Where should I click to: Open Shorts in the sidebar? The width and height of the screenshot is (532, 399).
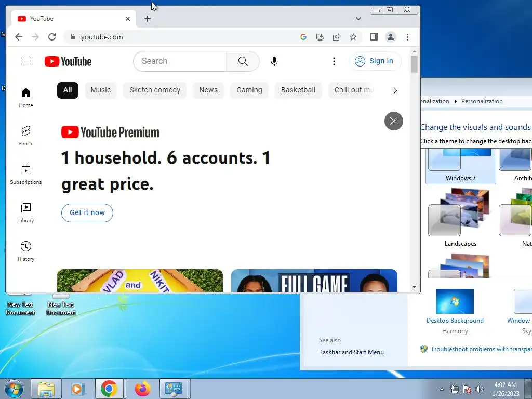point(26,136)
